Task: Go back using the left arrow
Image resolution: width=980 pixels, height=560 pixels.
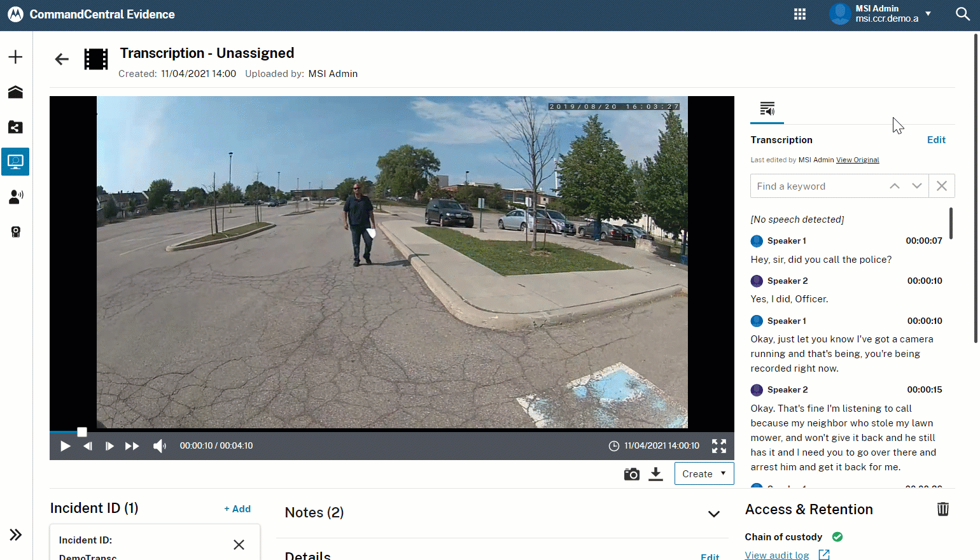Action: point(62,60)
